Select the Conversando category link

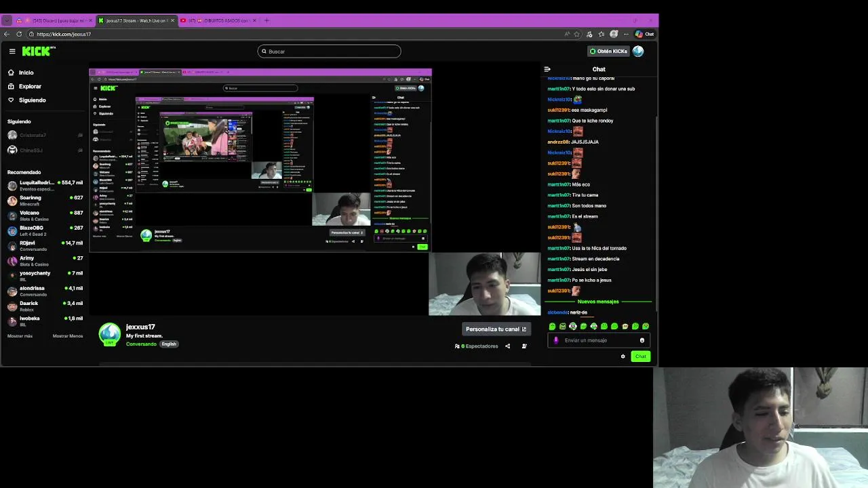(x=141, y=344)
